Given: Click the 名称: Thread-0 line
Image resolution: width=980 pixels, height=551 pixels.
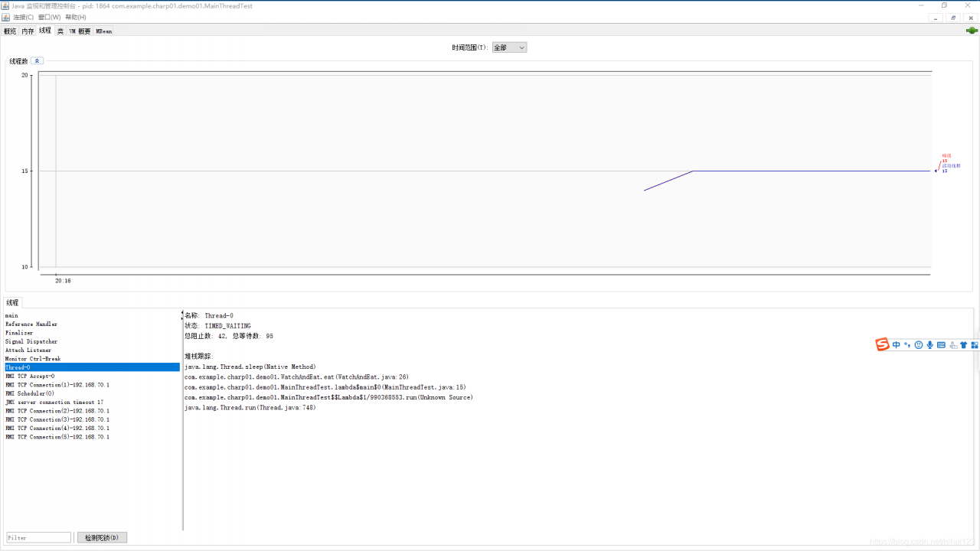Looking at the screenshot, I should (x=209, y=315).
